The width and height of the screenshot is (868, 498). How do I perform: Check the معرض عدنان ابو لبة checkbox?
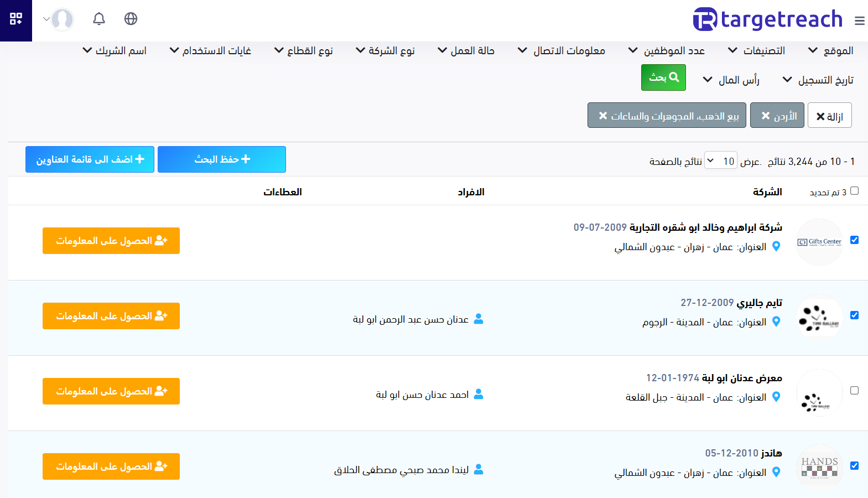click(854, 391)
